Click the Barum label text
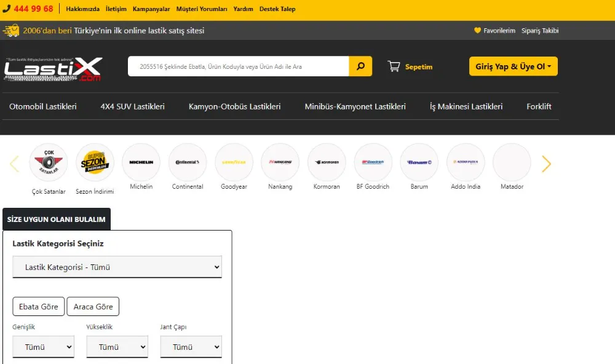 pos(419,186)
